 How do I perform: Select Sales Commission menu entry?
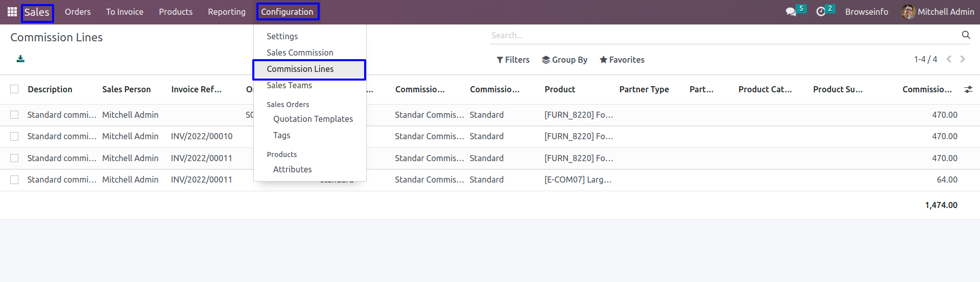300,53
